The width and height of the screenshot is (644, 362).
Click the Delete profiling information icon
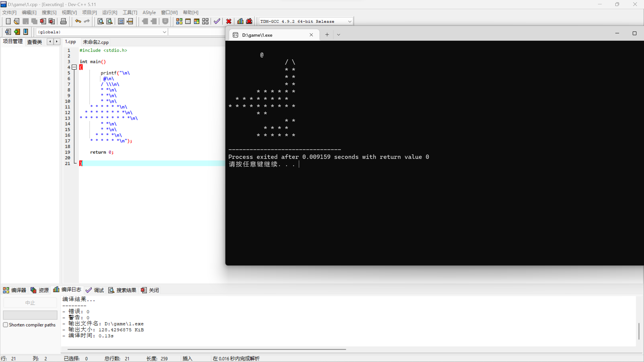249,21
